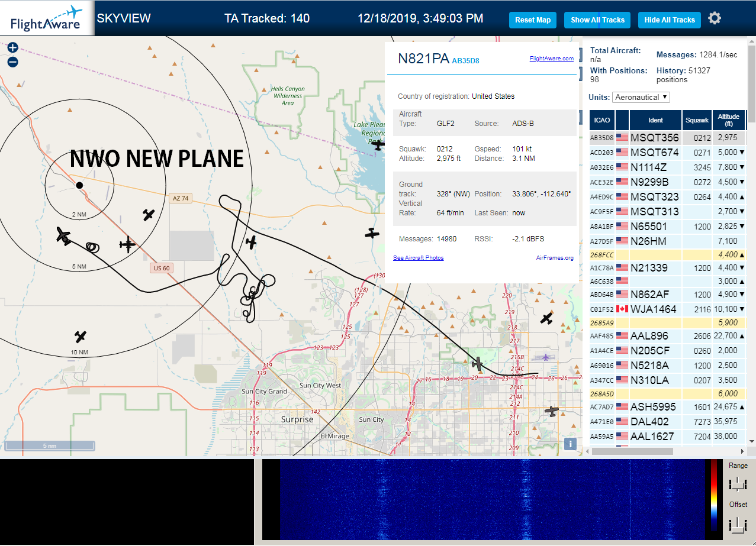Click the spectrum waterfall display
This screenshot has height=546, width=756.
point(483,499)
